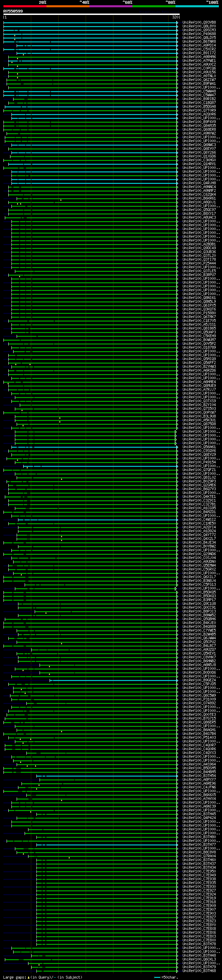This screenshot has width=222, height=980.
Task: Select the UniRef100_Q6ZIW7 row label
Action: pos(199,80)
